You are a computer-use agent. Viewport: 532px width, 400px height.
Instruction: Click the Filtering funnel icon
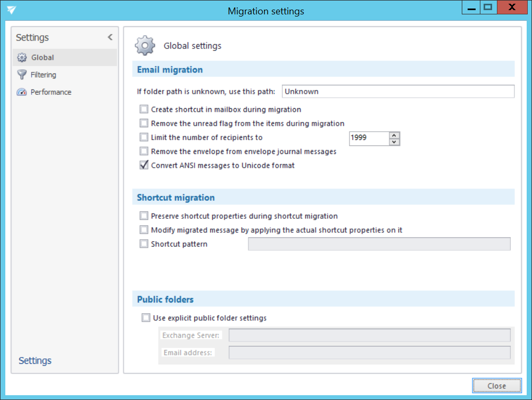point(22,75)
